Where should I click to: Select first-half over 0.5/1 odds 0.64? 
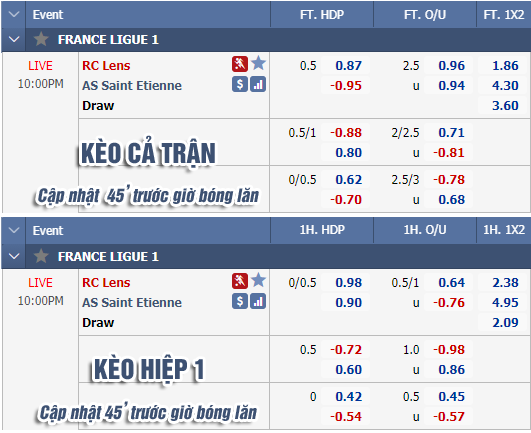[451, 282]
